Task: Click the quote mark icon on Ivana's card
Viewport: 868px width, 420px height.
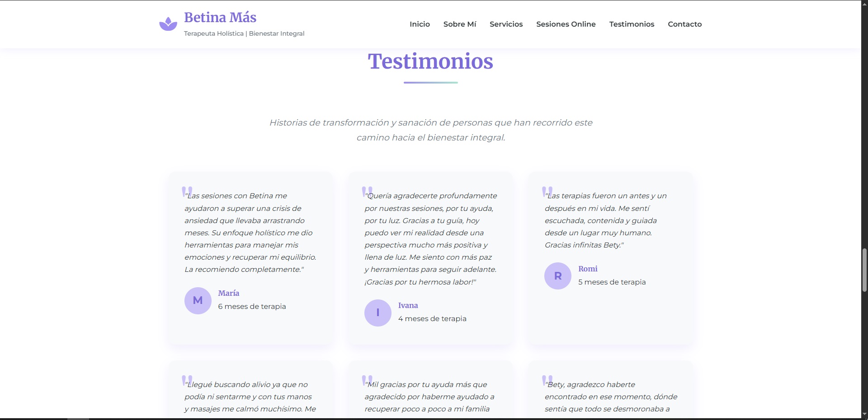Action: (x=368, y=191)
